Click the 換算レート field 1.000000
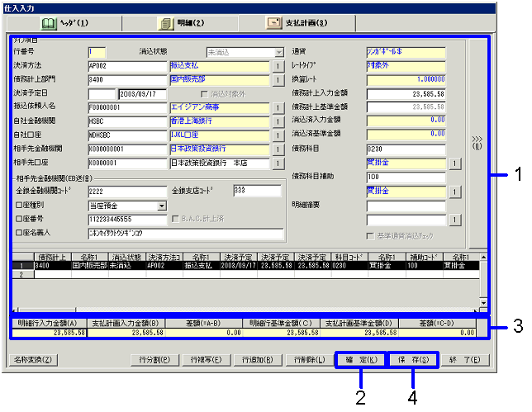 pos(406,80)
